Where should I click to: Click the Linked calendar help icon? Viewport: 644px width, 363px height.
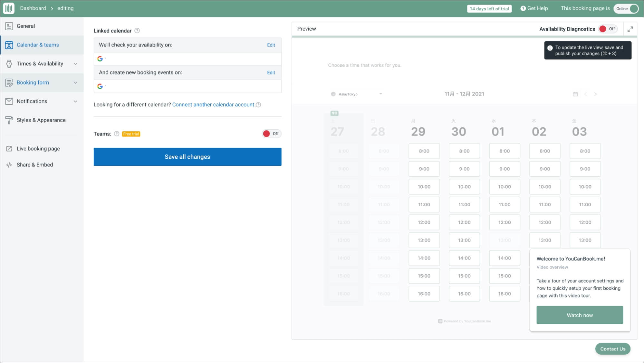pos(137,31)
